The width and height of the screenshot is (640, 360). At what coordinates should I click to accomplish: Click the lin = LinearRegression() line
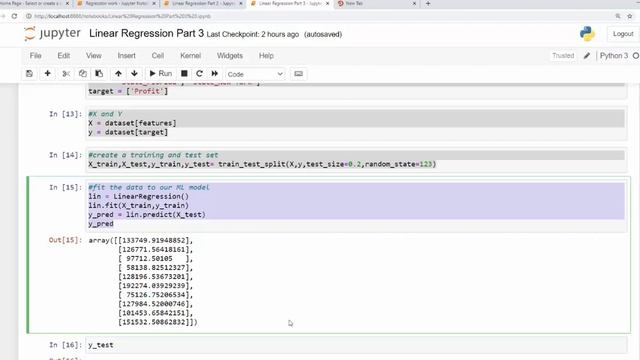[138, 196]
